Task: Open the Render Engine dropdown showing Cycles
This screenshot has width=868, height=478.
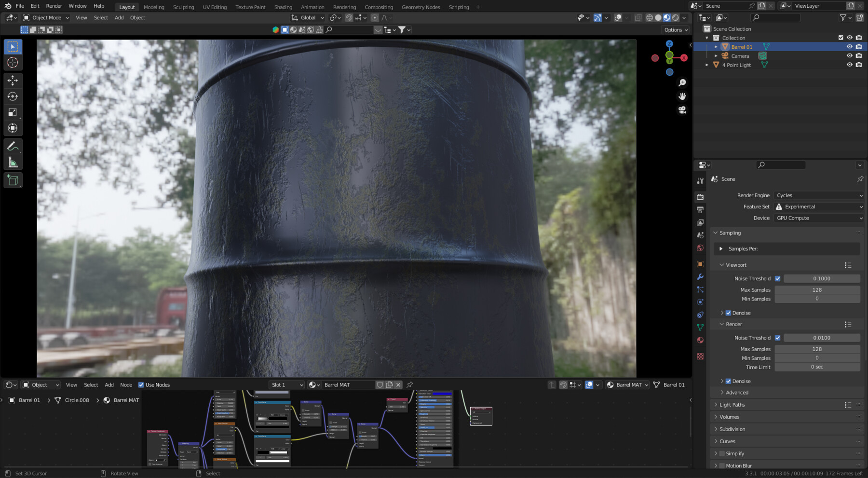Action: click(818, 195)
